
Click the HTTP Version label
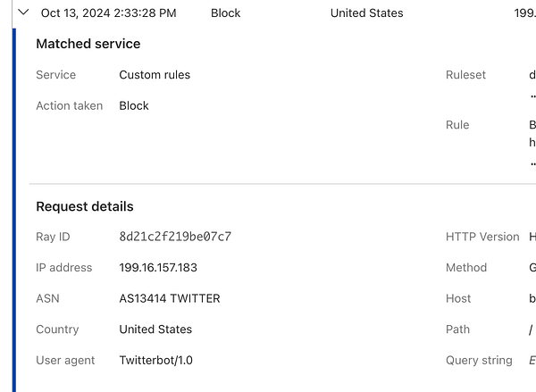(482, 237)
